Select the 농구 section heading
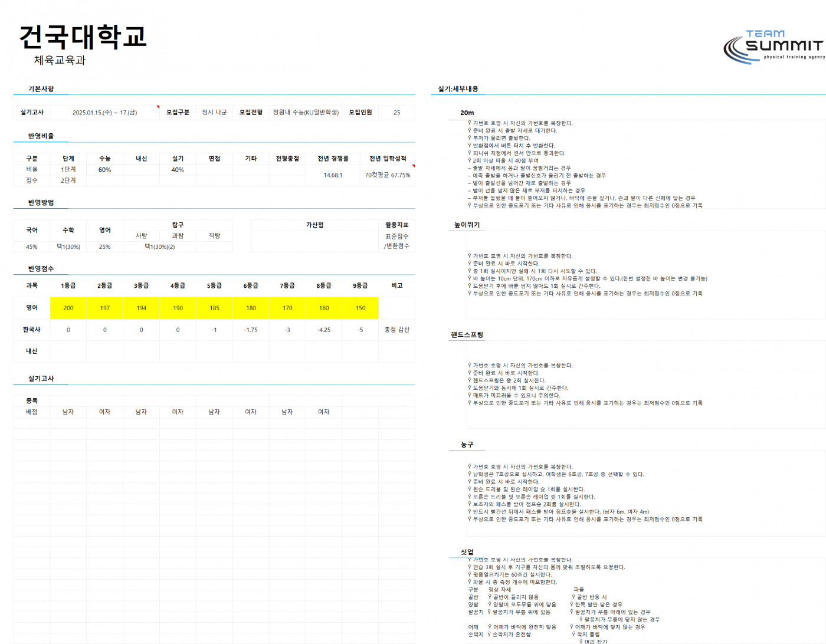This screenshot has width=826, height=644. [x=467, y=445]
